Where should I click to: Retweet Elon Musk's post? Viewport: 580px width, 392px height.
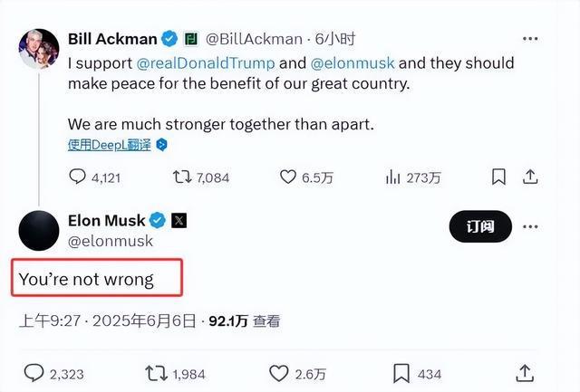(156, 372)
